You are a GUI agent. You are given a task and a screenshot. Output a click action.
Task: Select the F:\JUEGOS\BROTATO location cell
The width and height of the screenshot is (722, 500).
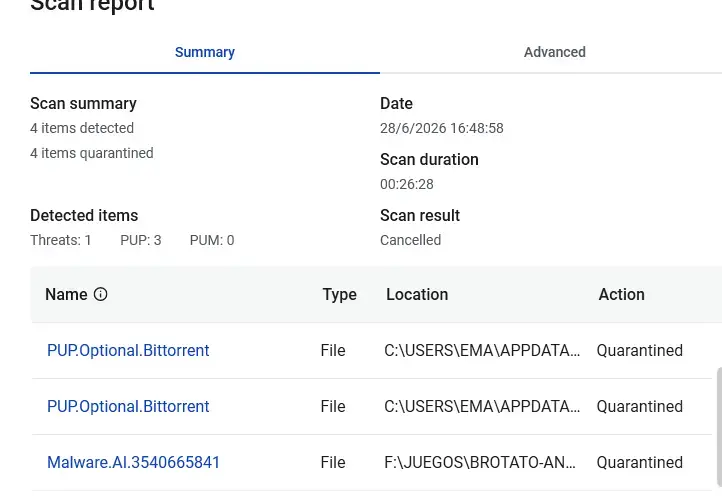(x=480, y=462)
